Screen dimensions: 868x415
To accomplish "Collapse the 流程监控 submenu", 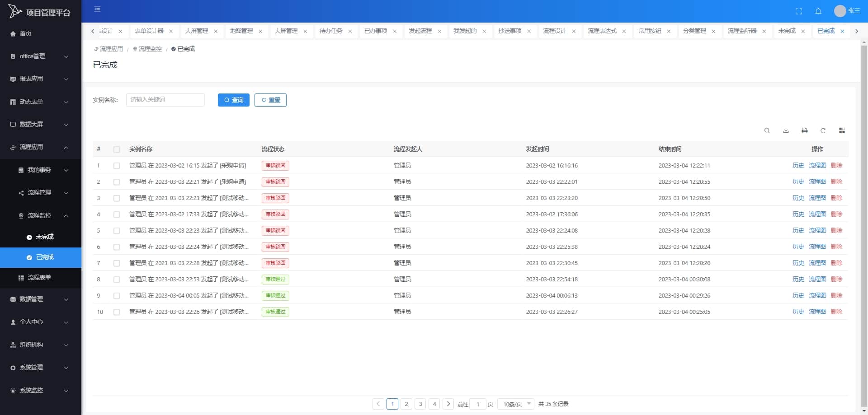I will coord(41,215).
